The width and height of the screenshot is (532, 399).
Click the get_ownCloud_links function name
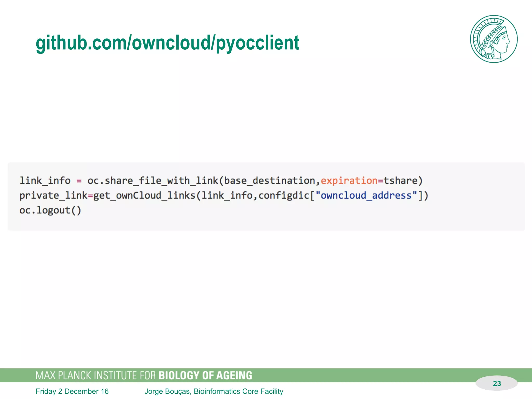pyautogui.click(x=144, y=195)
